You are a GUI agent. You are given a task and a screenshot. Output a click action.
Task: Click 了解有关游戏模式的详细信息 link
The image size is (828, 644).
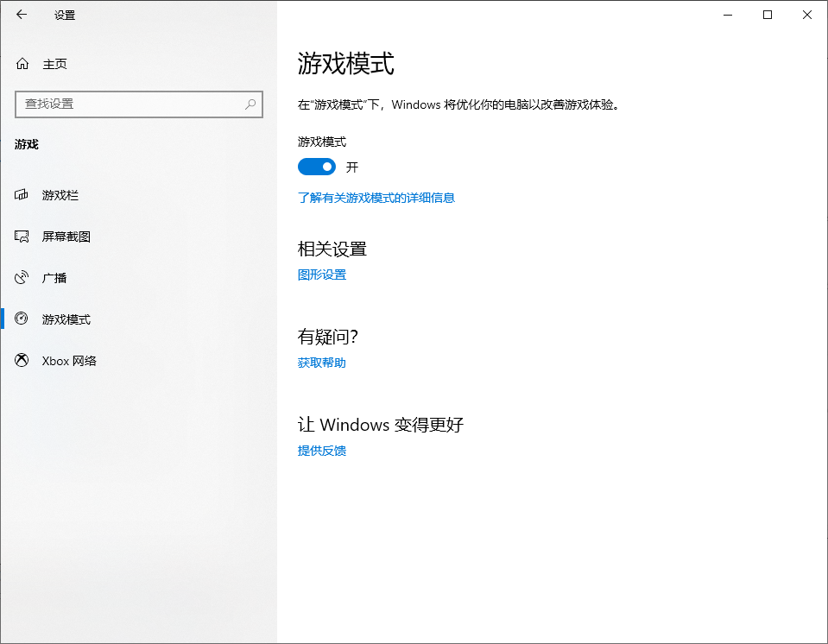click(375, 198)
